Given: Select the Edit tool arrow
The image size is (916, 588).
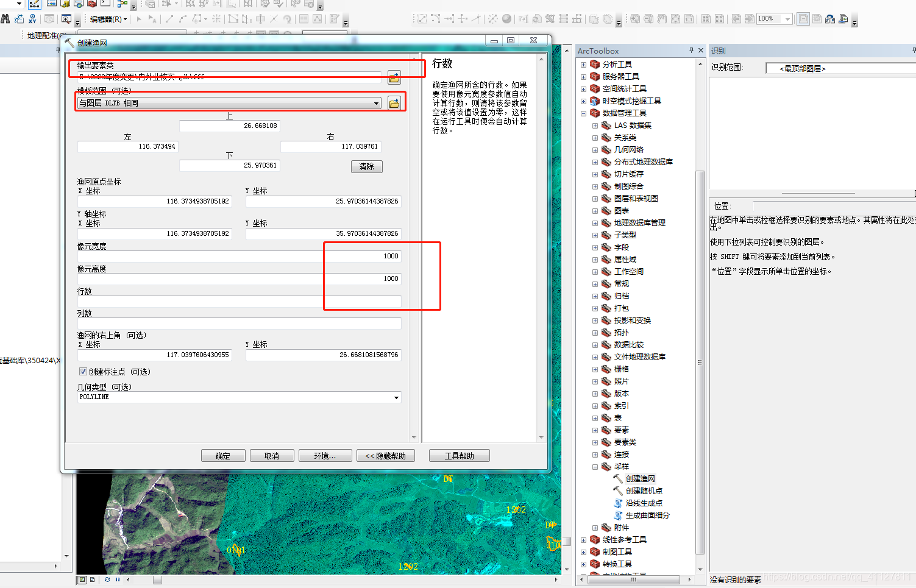Looking at the screenshot, I should pos(139,19).
